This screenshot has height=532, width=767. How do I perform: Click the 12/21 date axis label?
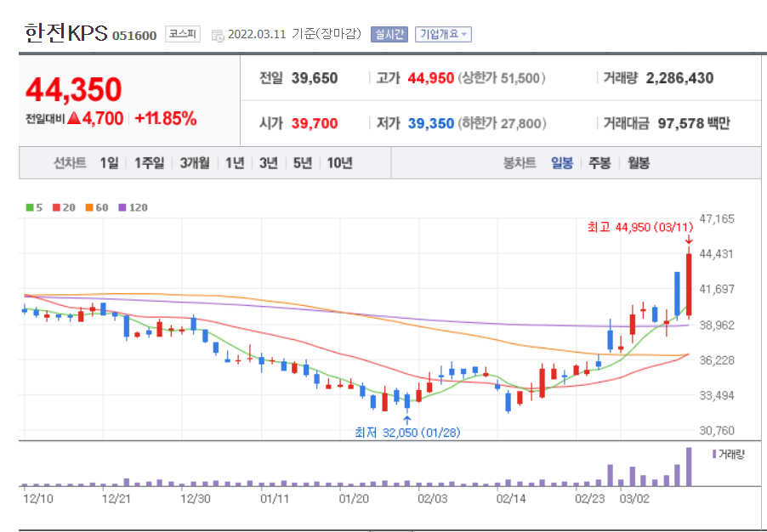pyautogui.click(x=116, y=499)
